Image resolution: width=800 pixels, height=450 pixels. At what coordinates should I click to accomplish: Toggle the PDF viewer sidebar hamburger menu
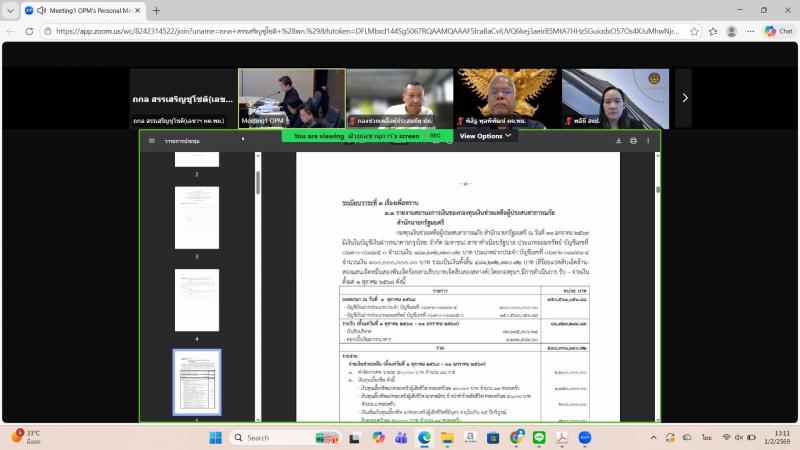[x=152, y=141]
